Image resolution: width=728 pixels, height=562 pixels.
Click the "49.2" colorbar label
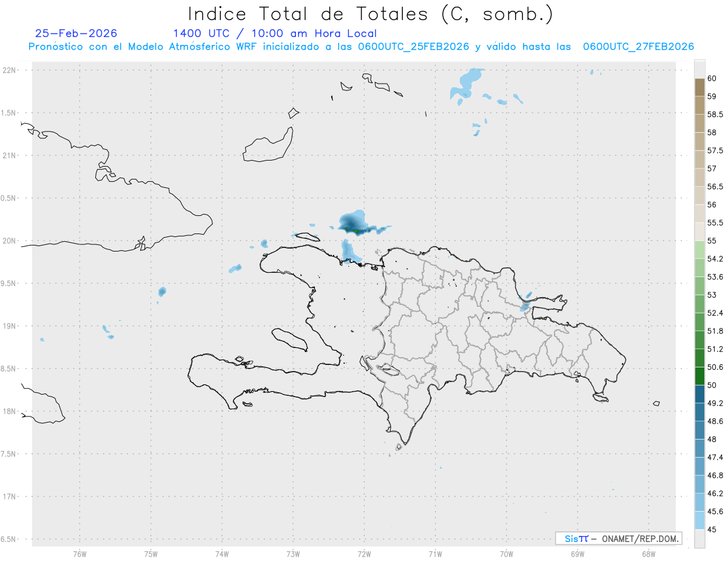715,403
